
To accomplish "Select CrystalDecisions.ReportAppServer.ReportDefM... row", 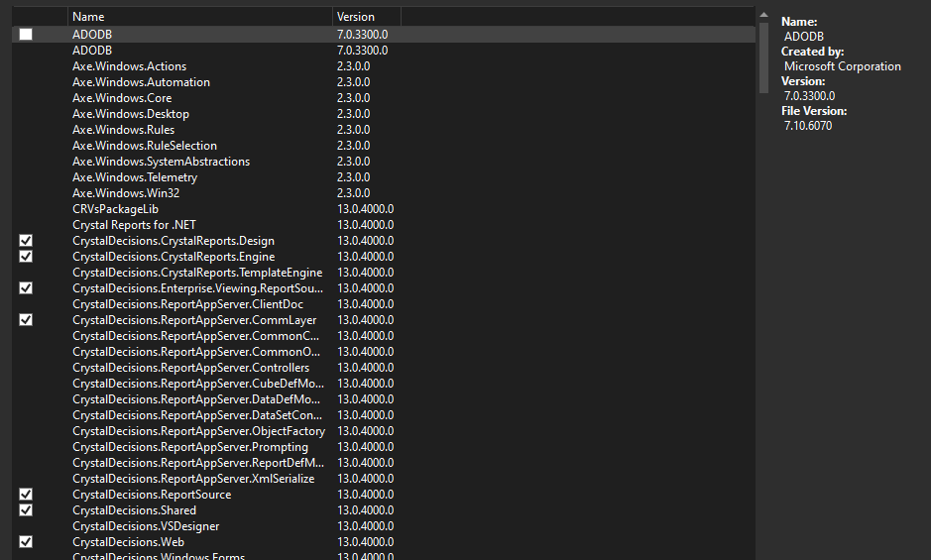I will tap(384, 463).
